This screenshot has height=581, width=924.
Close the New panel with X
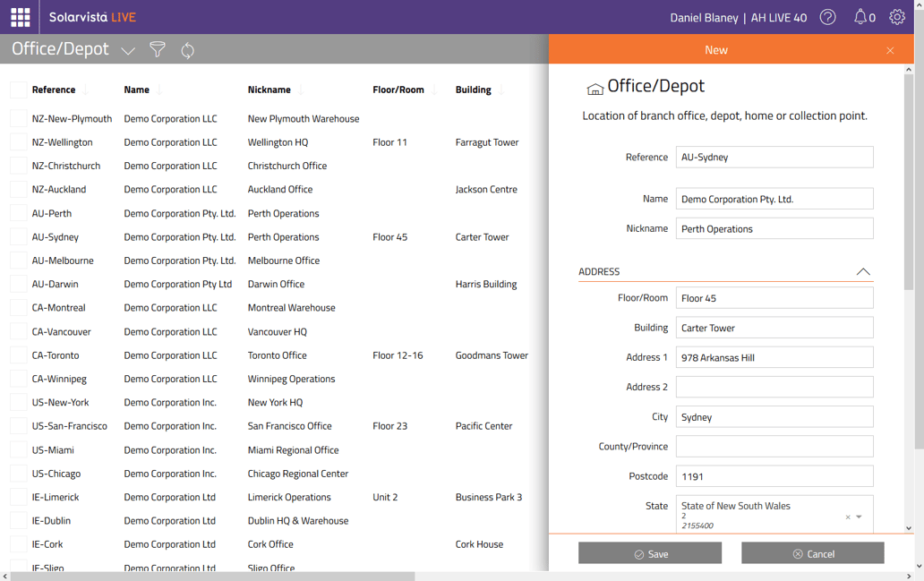(890, 51)
